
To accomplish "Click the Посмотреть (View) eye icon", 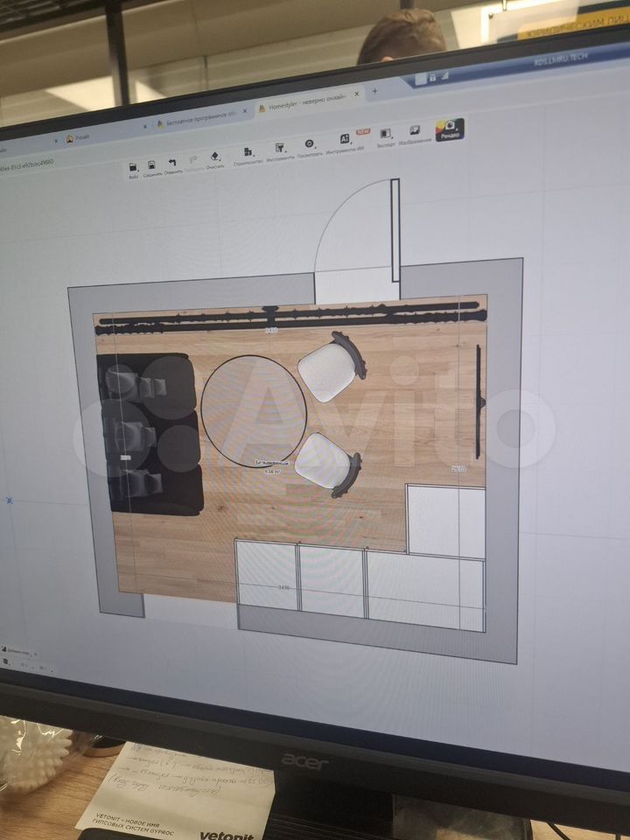I will click(309, 145).
